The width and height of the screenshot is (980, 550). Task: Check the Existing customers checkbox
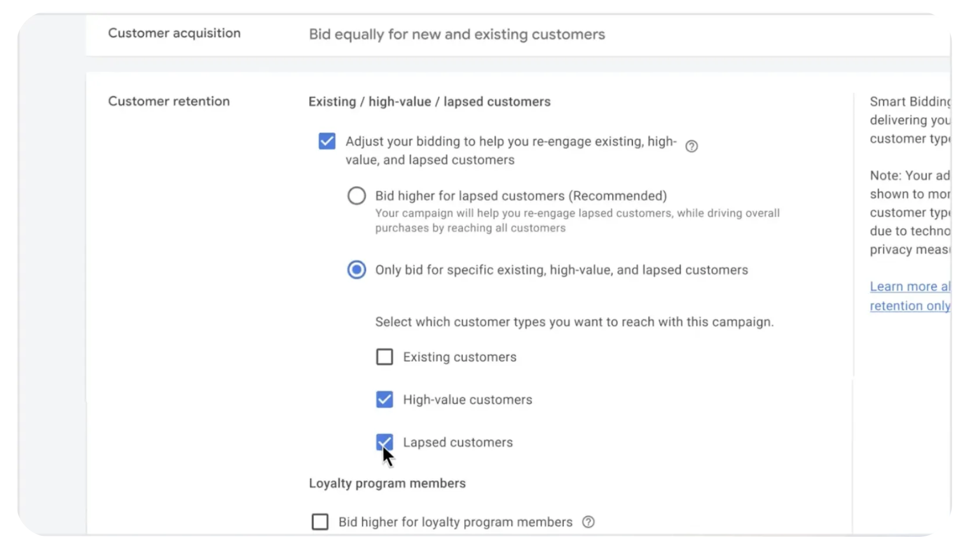tap(384, 357)
